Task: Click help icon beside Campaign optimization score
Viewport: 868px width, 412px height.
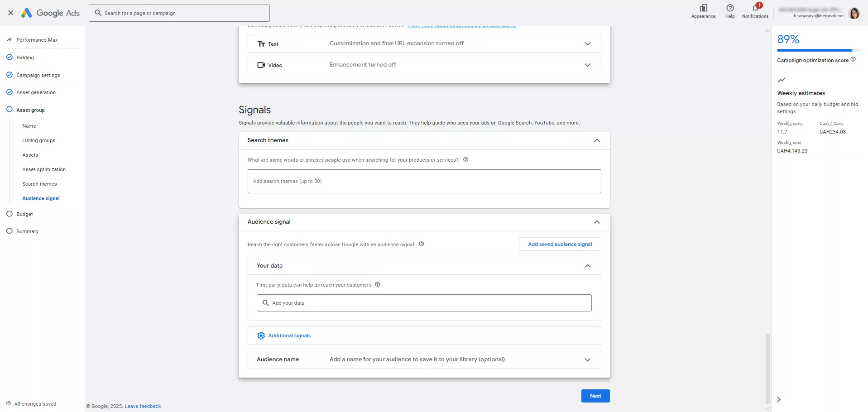Action: click(853, 59)
